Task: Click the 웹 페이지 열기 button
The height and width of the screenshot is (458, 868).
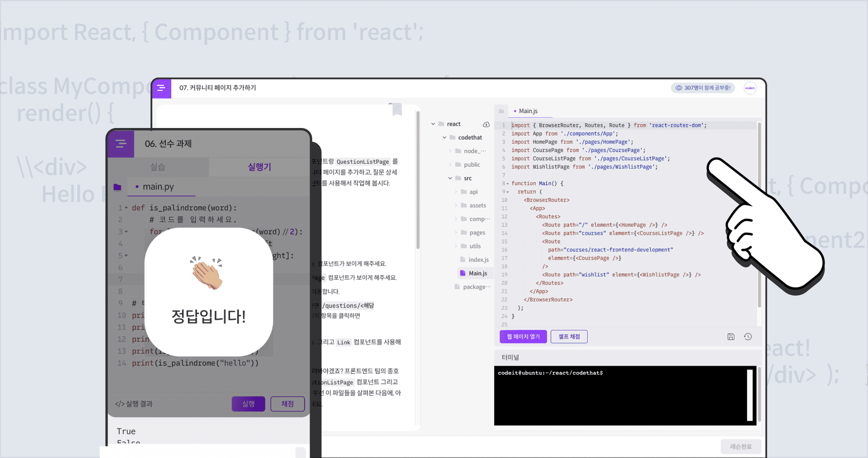Action: click(x=523, y=337)
